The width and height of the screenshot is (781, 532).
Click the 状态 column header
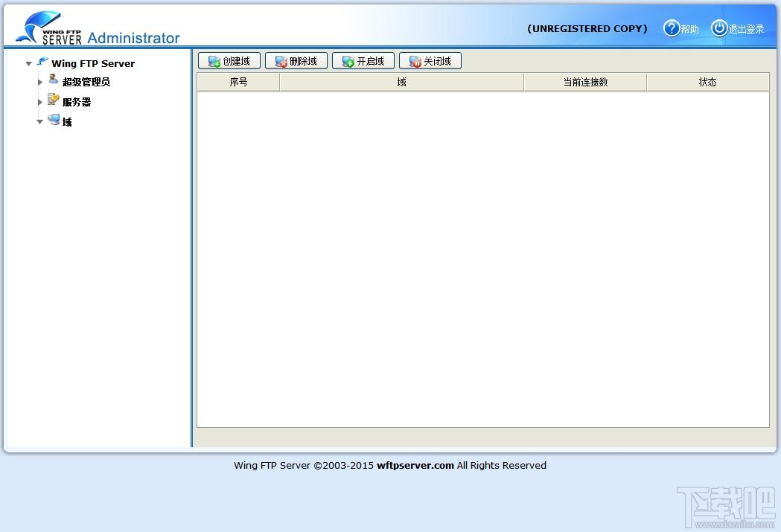708,82
